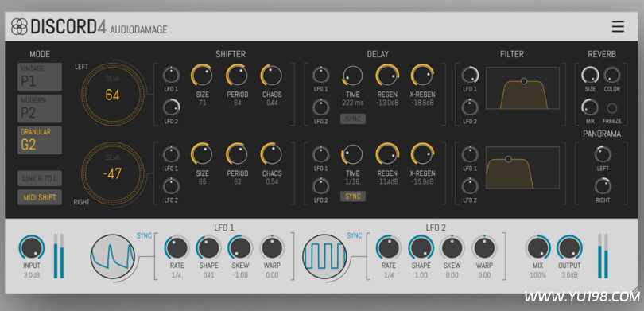Open the hamburger menu
This screenshot has height=311, width=644.
(x=618, y=27)
